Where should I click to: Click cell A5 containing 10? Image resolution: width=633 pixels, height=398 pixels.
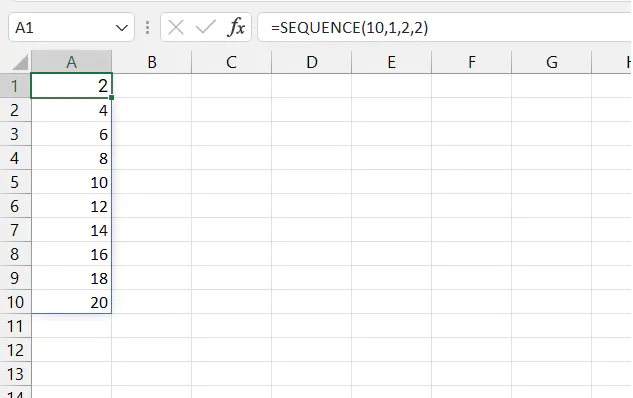tap(71, 182)
